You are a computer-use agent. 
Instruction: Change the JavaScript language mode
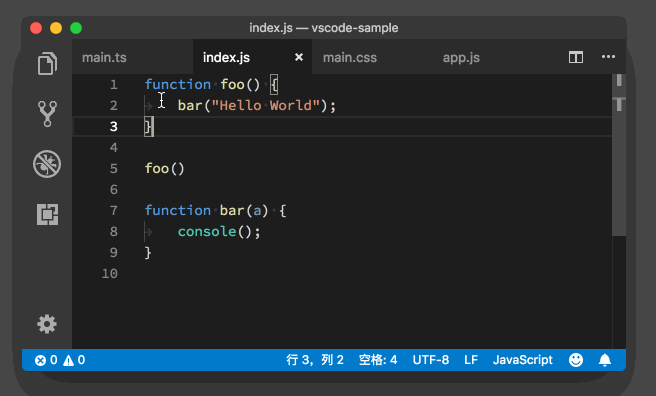[x=523, y=360]
